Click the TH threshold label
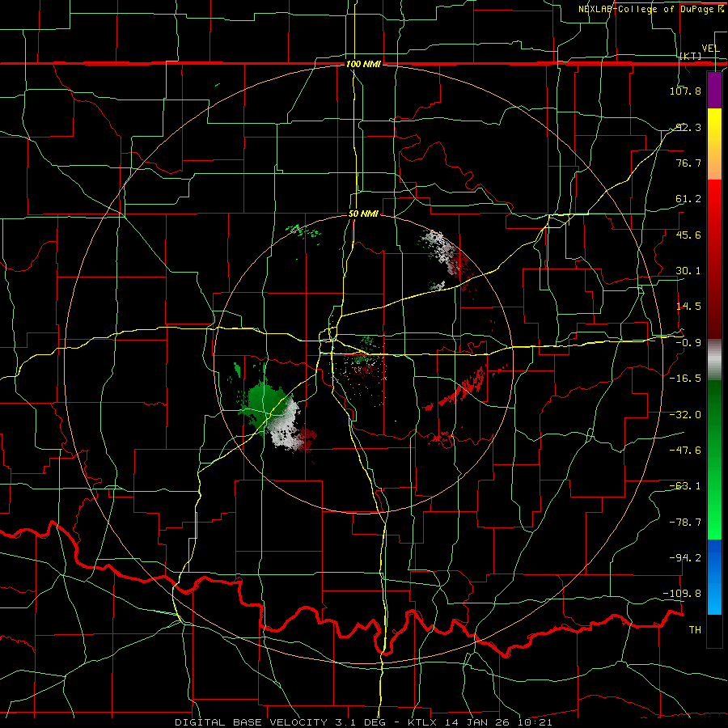The height and width of the screenshot is (728, 728). pyautogui.click(x=695, y=630)
